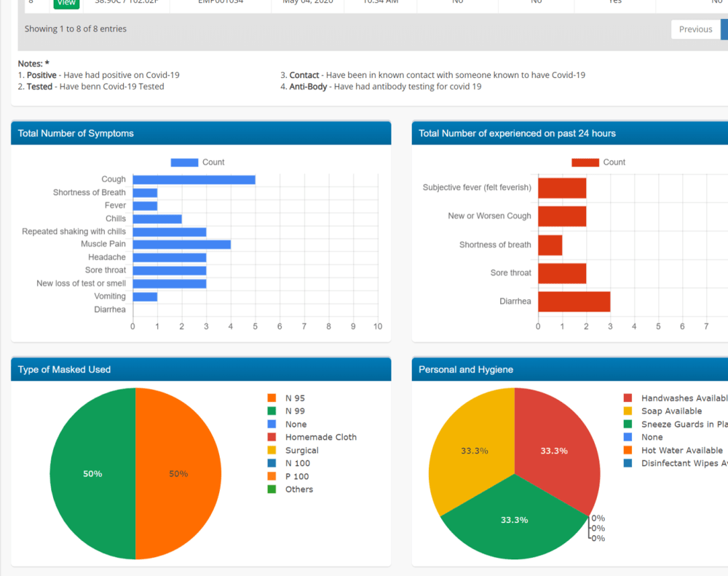Toggle the Hot Water Available legend entry
This screenshot has height=576, width=728.
click(x=673, y=450)
